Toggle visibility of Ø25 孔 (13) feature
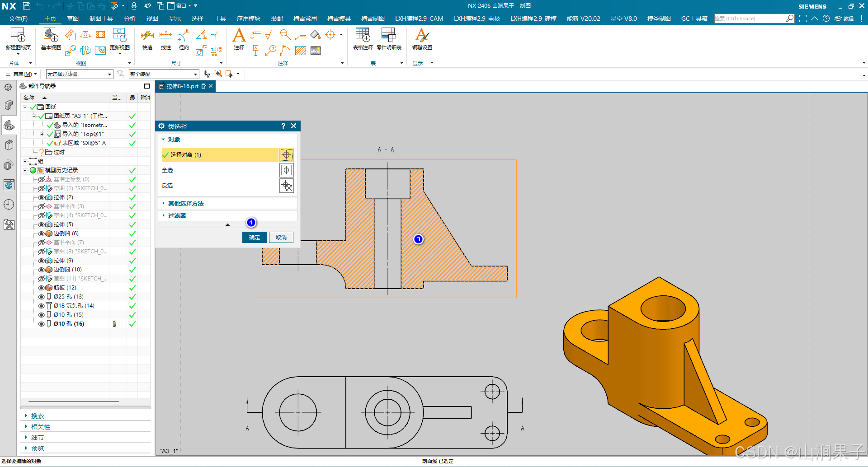Image resolution: width=868 pixels, height=467 pixels. click(x=41, y=297)
